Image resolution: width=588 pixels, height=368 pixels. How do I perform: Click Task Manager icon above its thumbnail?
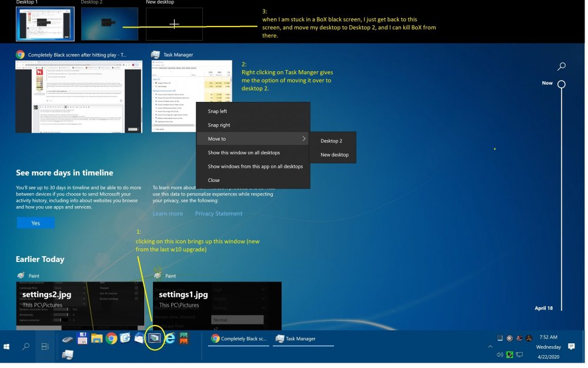click(156, 55)
